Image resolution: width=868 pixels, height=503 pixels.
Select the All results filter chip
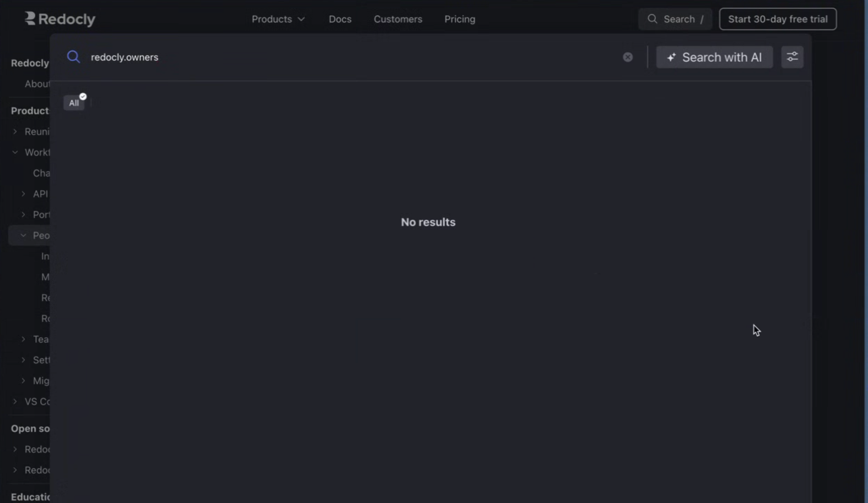pyautogui.click(x=74, y=103)
